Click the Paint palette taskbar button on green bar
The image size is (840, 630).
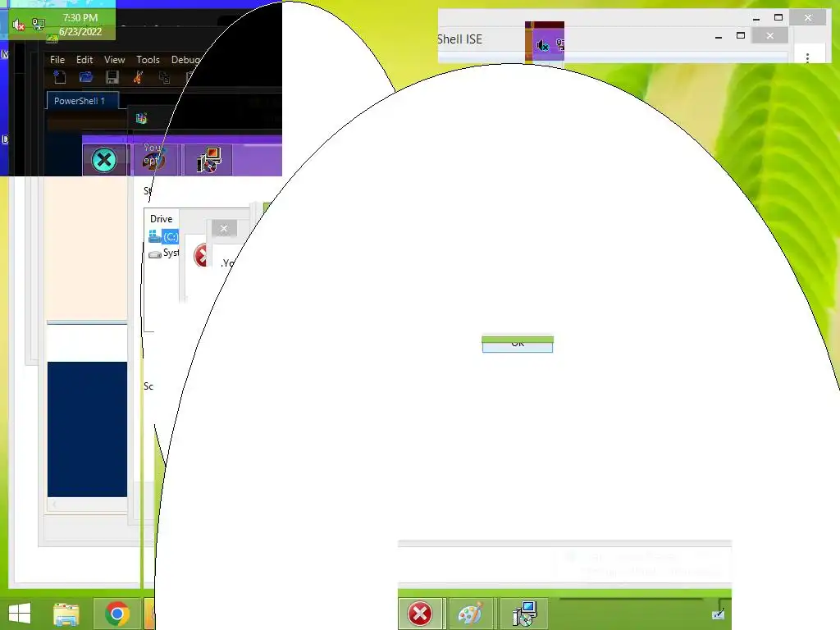470,614
